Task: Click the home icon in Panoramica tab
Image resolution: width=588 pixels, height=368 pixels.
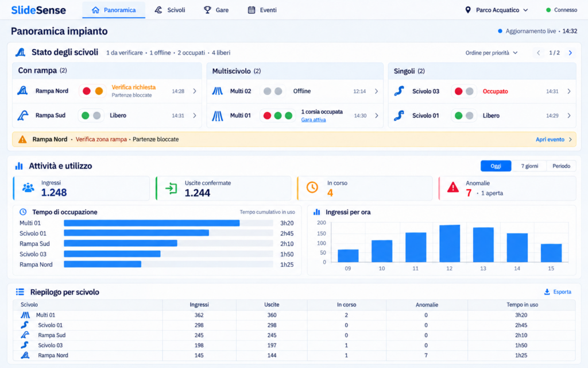Action: click(96, 10)
